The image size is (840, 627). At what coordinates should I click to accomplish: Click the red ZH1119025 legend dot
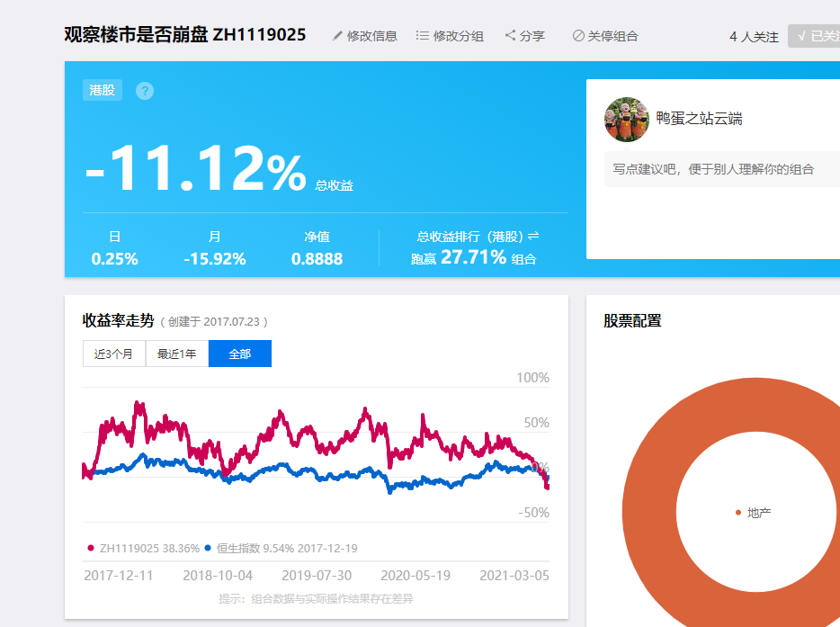[91, 548]
